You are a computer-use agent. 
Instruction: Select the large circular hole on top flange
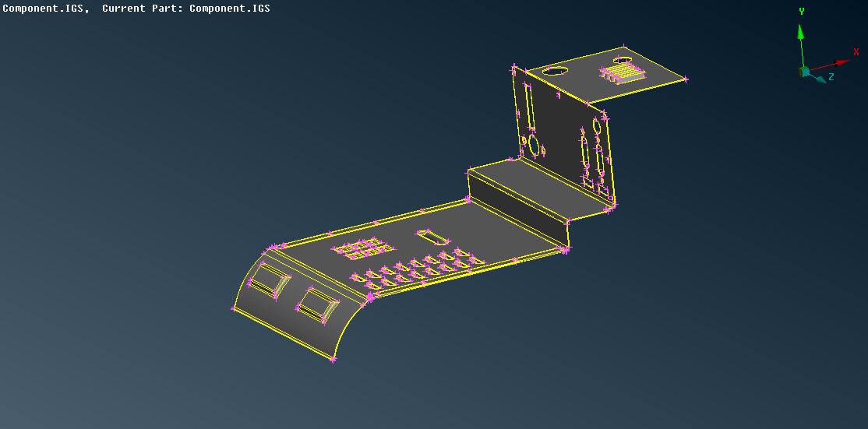tap(555, 70)
